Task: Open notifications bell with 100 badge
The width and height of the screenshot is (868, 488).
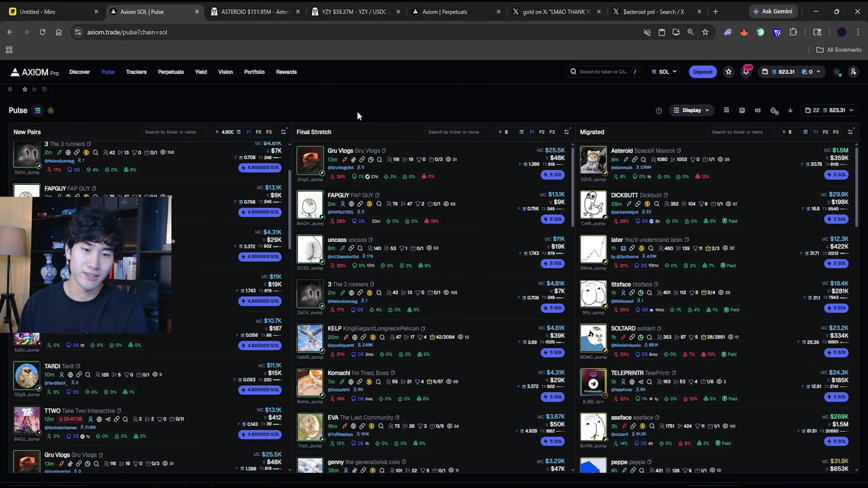Action: [x=746, y=72]
